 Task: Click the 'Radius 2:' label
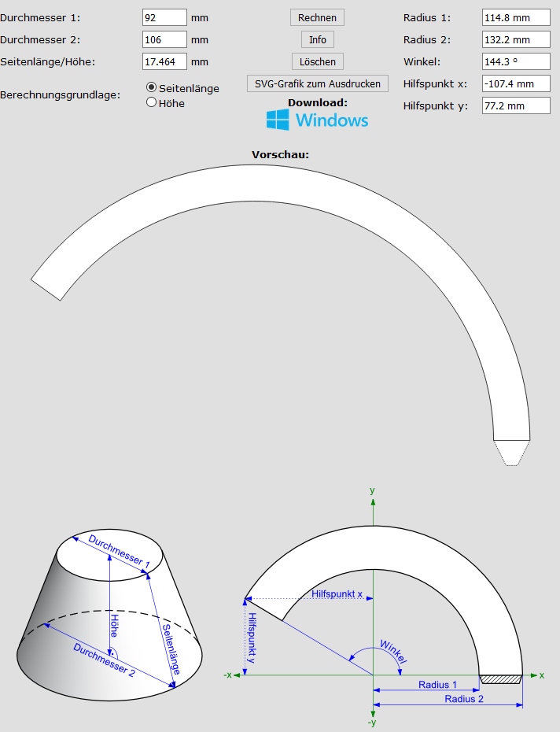click(x=427, y=39)
